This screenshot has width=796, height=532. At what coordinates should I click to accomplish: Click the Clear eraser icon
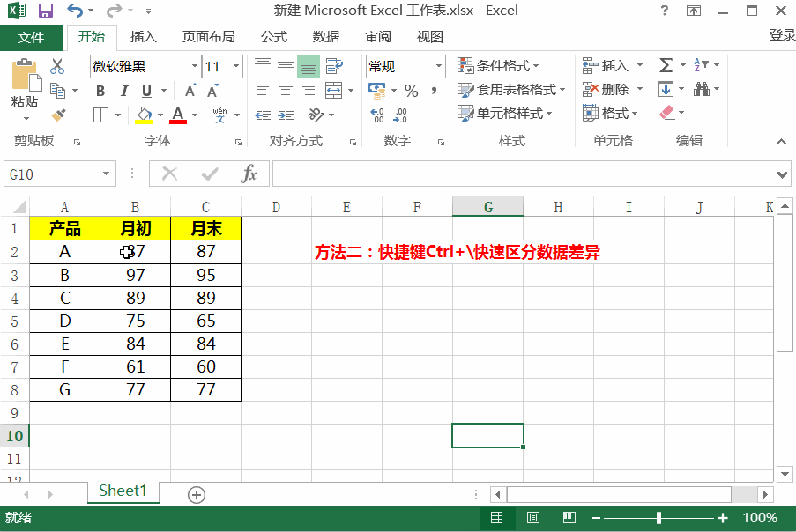(x=667, y=113)
